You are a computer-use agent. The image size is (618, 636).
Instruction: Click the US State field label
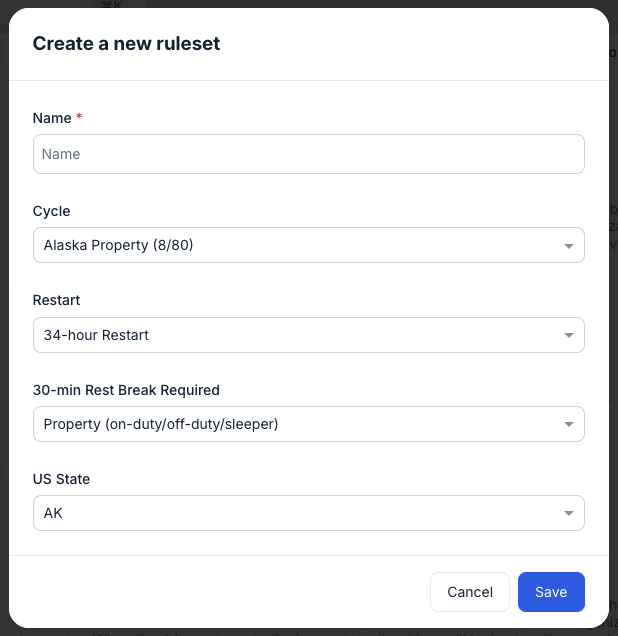click(61, 479)
